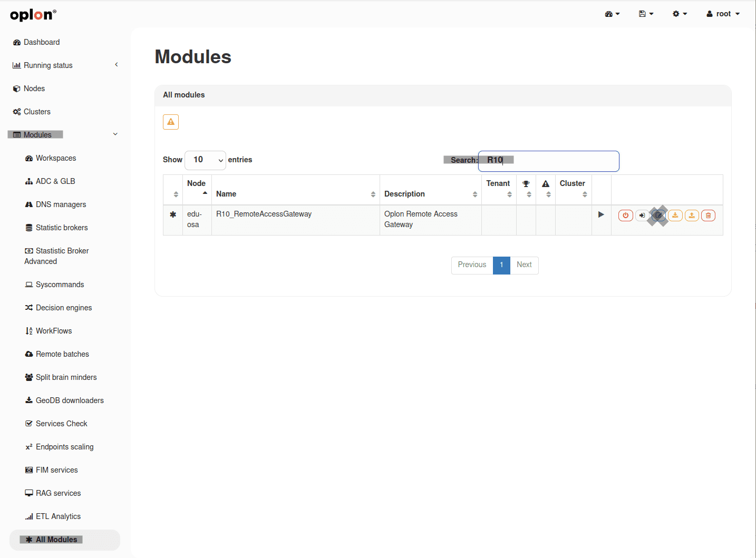Open Clusters in the sidebar
Image resolution: width=756 pixels, height=558 pixels.
[x=32, y=112]
